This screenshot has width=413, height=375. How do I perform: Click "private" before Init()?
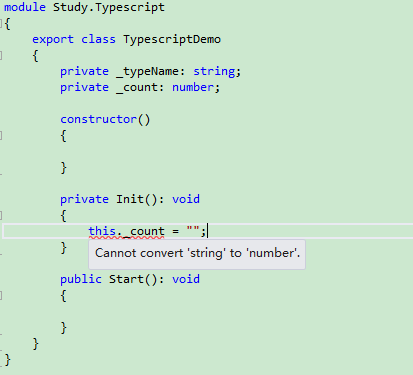84,199
